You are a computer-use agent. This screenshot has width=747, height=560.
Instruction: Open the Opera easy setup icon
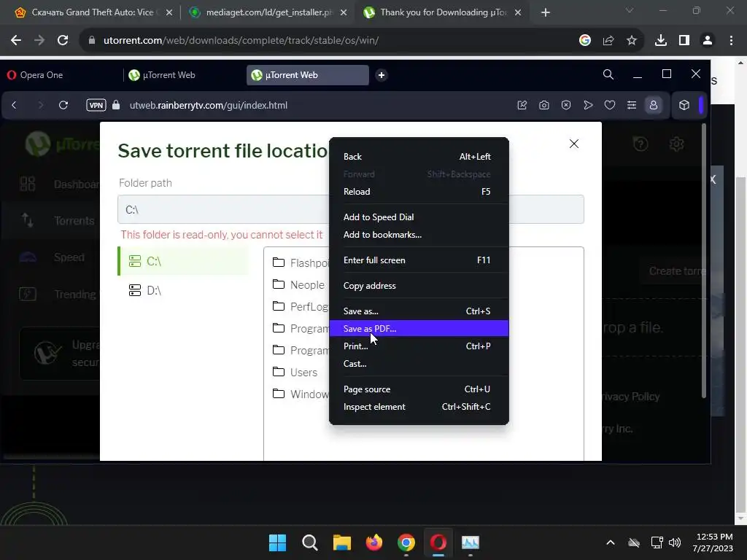pyautogui.click(x=632, y=105)
